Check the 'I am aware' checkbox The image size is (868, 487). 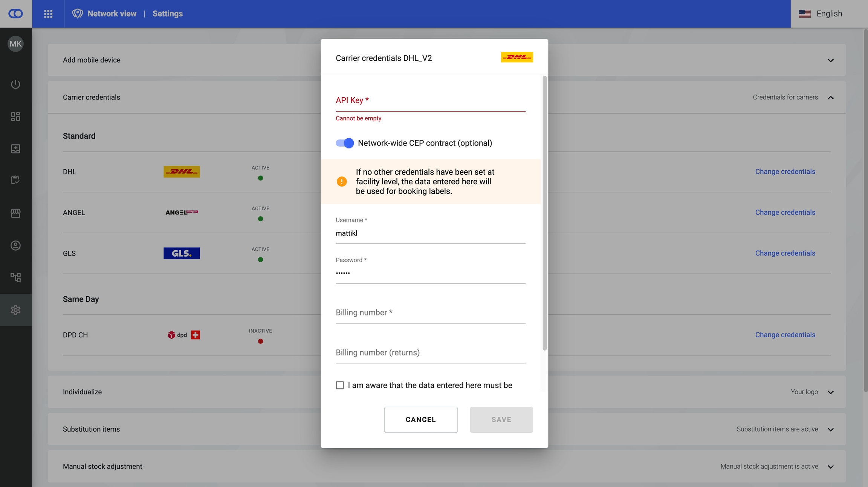pyautogui.click(x=340, y=385)
